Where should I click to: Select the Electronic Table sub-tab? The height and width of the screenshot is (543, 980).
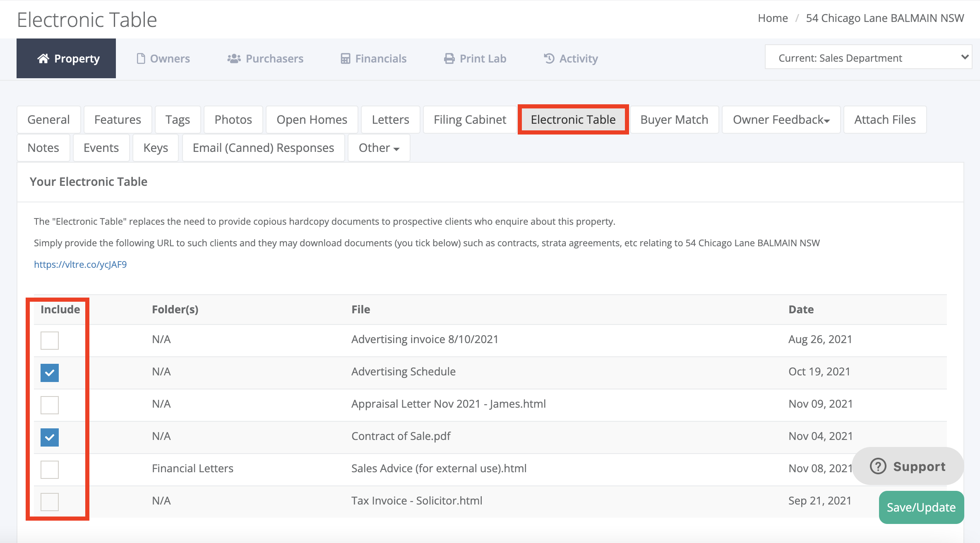573,120
